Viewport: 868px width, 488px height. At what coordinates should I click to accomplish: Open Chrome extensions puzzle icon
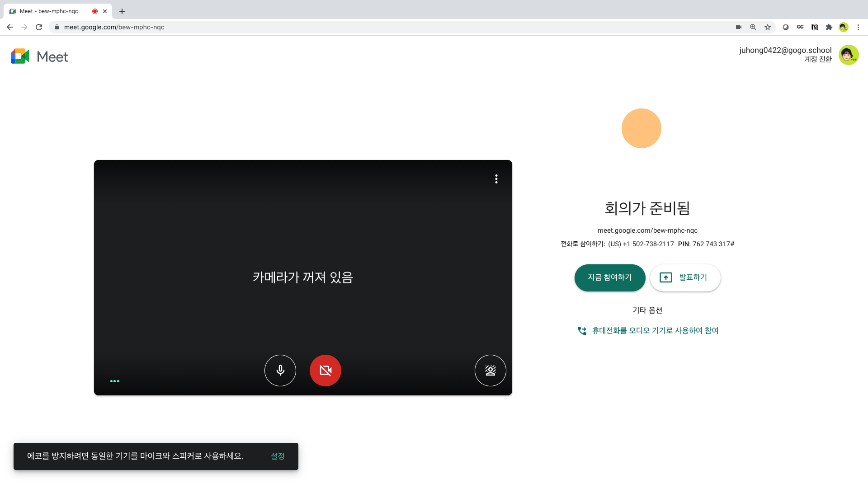[829, 27]
